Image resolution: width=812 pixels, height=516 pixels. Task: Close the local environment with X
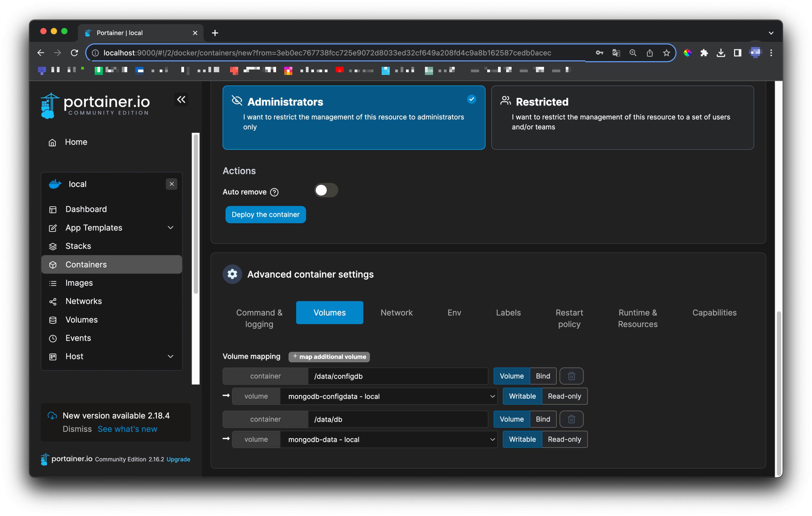click(x=172, y=184)
